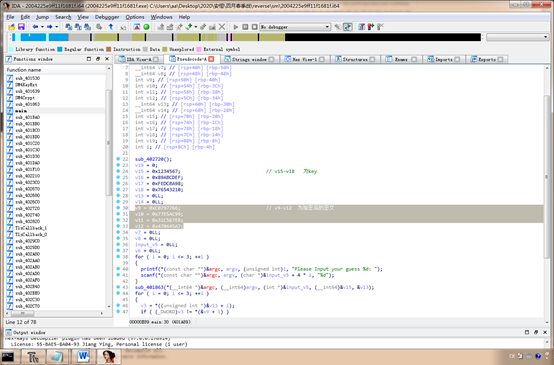Viewport: 554px width, 365px height.
Task: Click the Library function legend swatch
Action: pyautogui.click(x=11, y=49)
